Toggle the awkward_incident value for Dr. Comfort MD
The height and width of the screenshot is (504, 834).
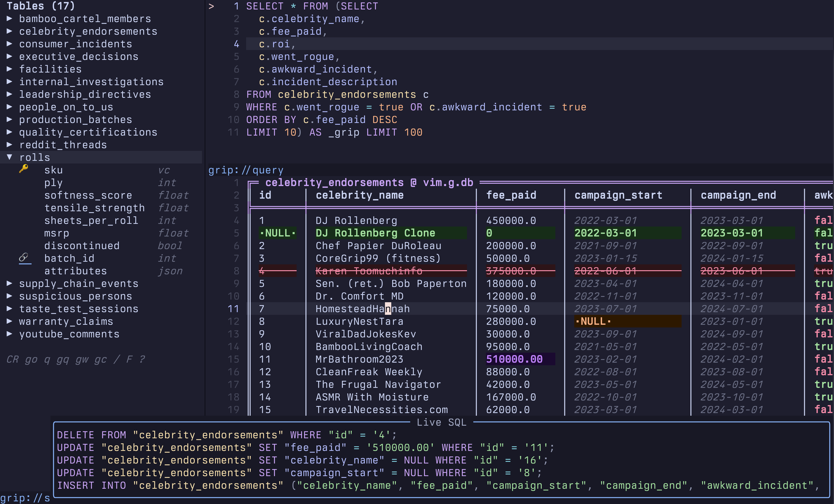tap(824, 296)
